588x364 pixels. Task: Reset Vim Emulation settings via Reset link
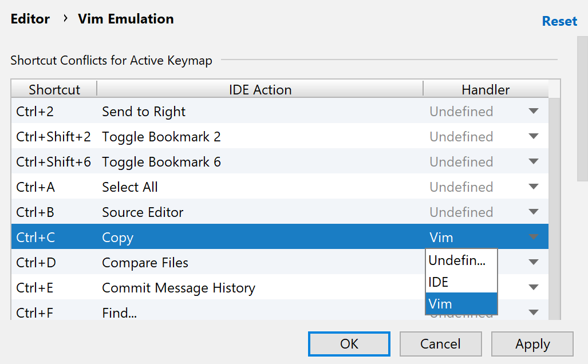coord(559,21)
